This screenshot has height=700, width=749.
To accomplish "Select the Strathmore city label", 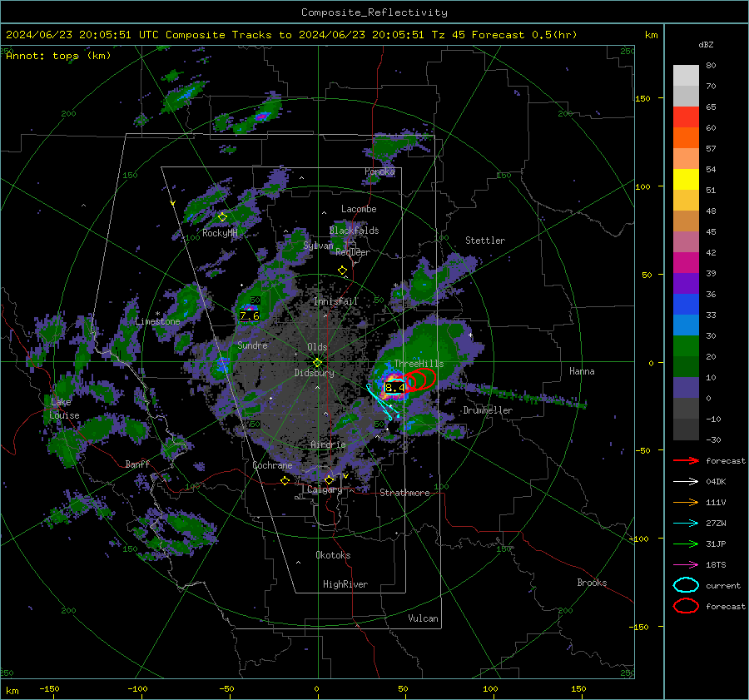I will click(404, 493).
